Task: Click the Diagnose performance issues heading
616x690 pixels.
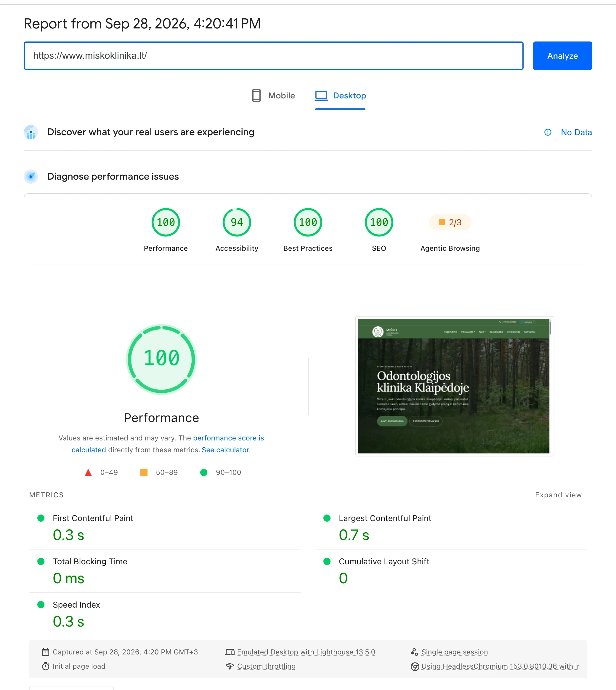Action: (113, 176)
